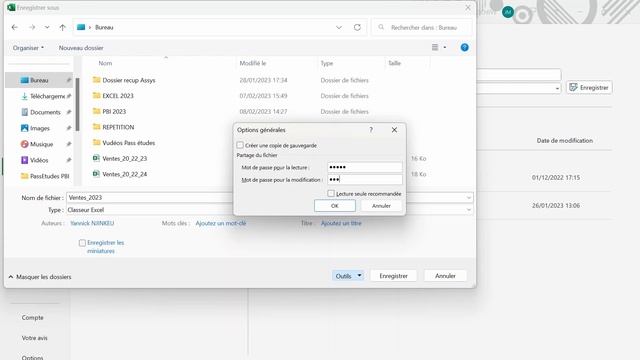Expand the file name history dropdown arrow
This screenshot has height=360, width=640.
click(469, 198)
